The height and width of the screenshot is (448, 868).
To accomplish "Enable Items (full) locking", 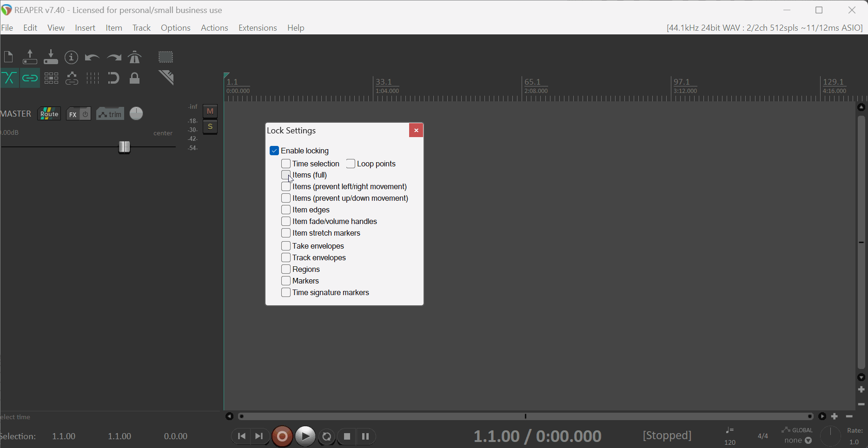I will click(x=286, y=175).
